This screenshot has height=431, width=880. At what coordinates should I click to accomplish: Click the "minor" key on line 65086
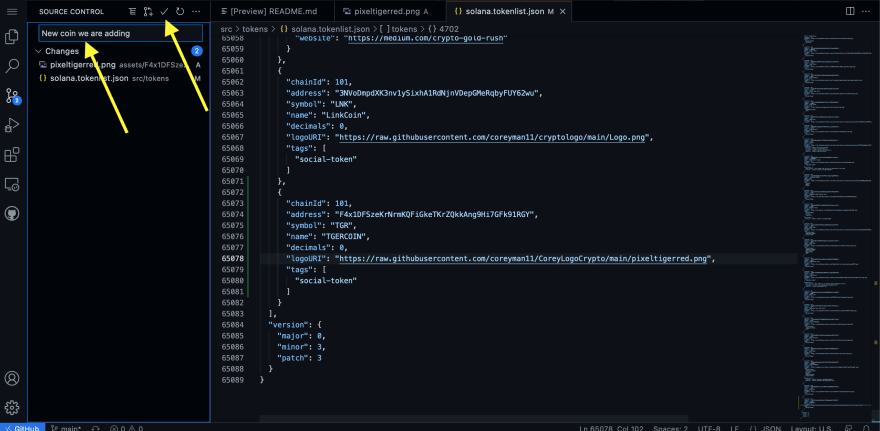pyautogui.click(x=292, y=346)
